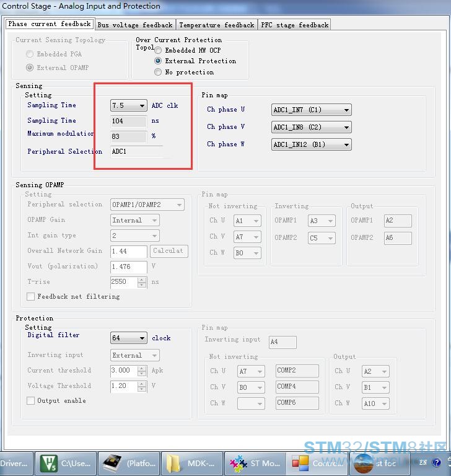Open OPAMP Not inverting Ch W B0 dropdown

tap(247, 253)
